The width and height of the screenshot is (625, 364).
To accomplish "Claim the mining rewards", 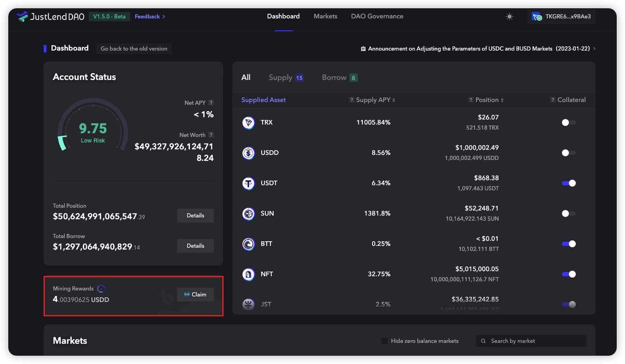I will click(x=195, y=295).
